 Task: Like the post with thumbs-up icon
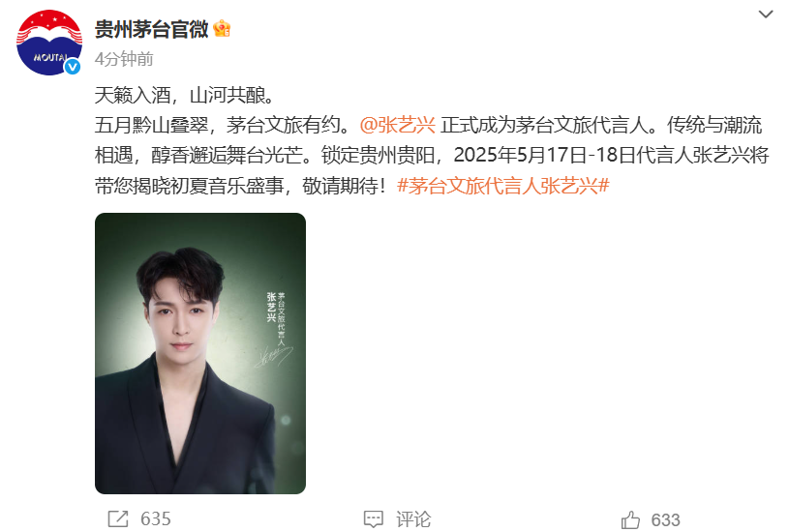point(630,520)
